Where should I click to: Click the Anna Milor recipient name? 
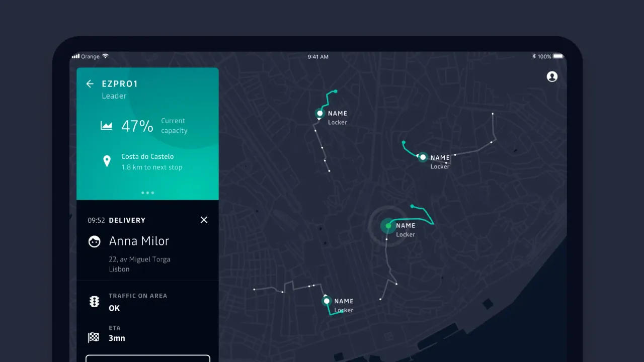tap(139, 241)
